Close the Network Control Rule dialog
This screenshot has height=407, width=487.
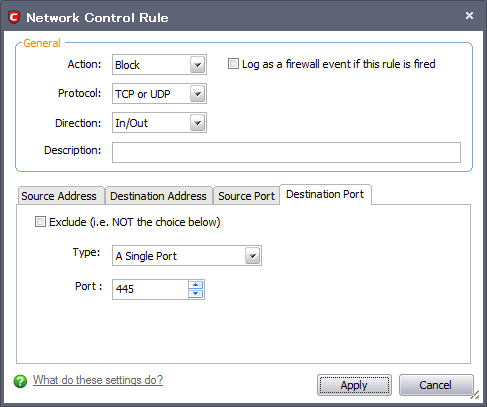(x=469, y=16)
